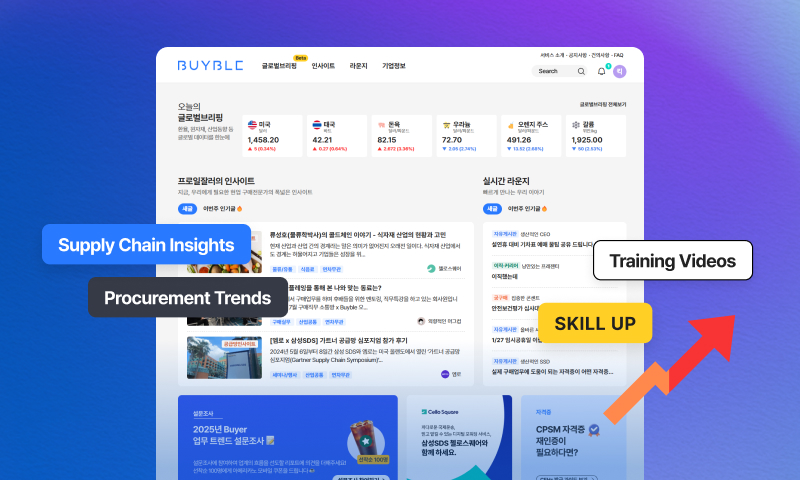
Task: Click the CPSM certification badge icon
Action: pos(594,428)
